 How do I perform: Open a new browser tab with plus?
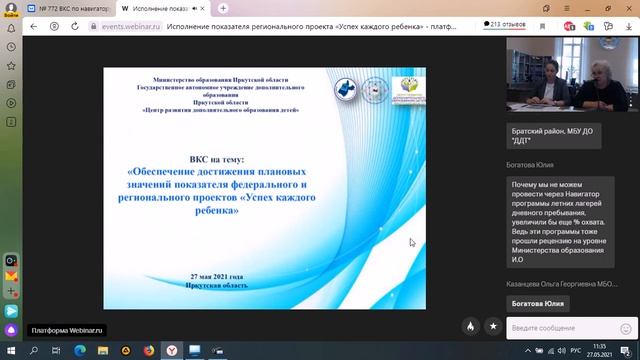point(223,8)
